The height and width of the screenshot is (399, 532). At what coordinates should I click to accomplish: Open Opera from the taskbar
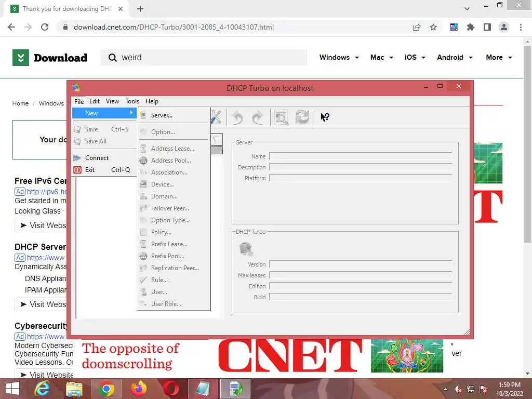click(170, 389)
